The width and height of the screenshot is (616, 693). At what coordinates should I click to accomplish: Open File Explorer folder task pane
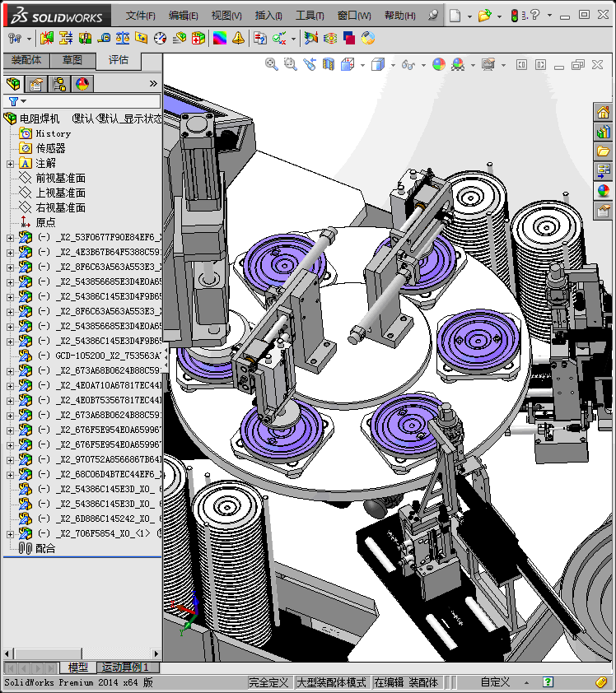(603, 151)
